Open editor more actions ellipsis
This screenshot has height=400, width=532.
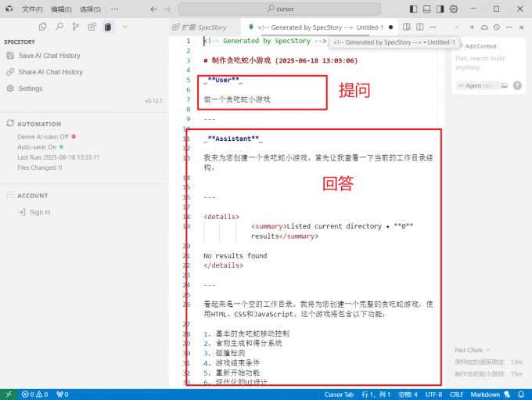point(433,27)
